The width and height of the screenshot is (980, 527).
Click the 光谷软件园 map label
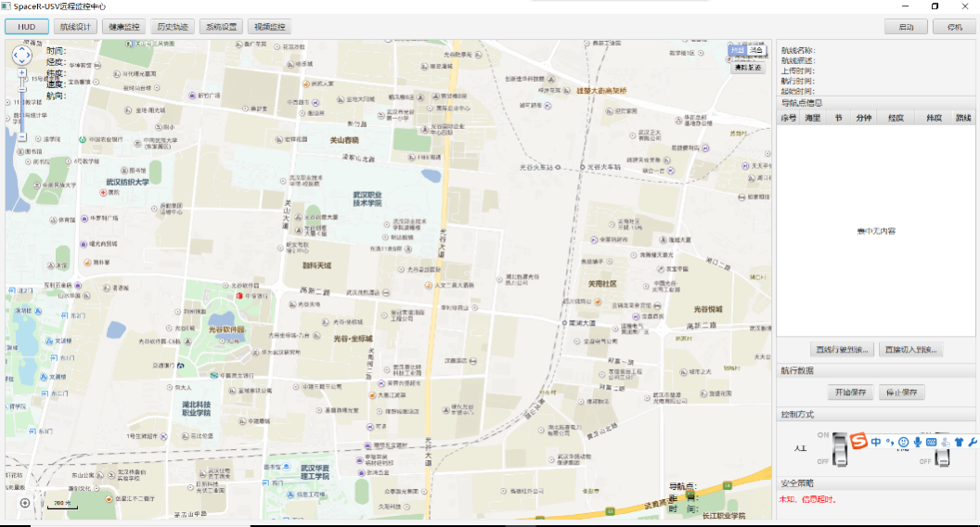tap(226, 328)
